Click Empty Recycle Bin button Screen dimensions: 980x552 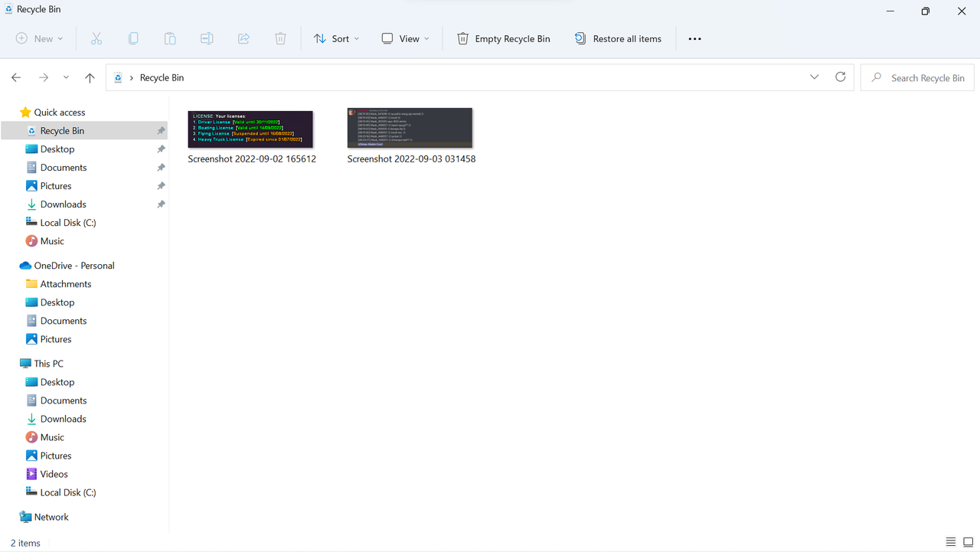(x=504, y=38)
